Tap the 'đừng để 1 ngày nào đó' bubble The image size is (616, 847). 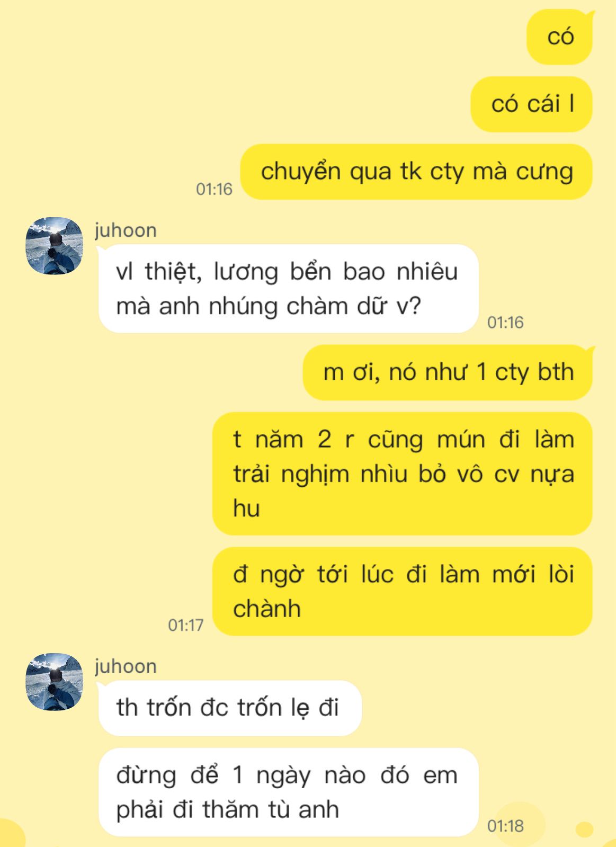(288, 792)
